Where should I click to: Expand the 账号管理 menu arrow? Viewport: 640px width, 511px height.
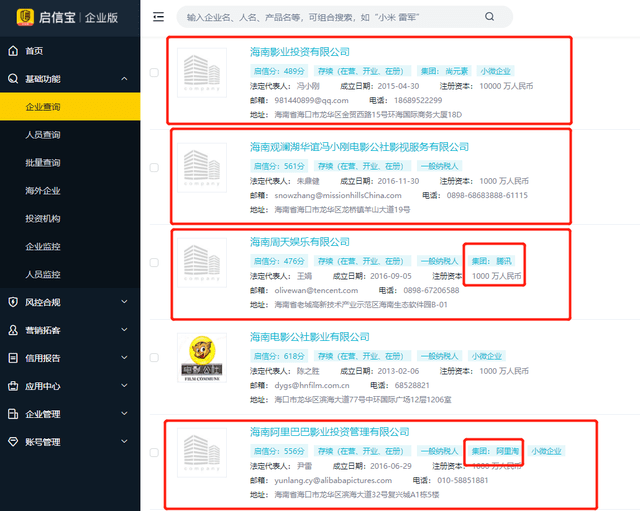(123, 442)
